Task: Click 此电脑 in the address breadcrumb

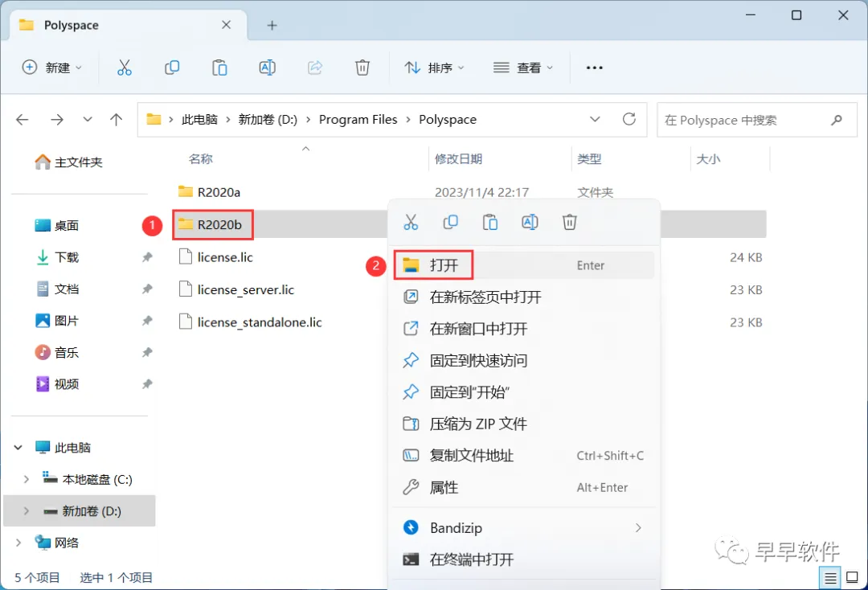Action: coord(199,120)
